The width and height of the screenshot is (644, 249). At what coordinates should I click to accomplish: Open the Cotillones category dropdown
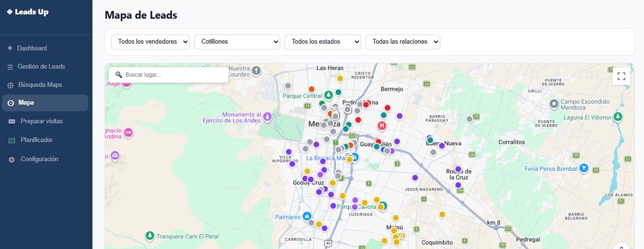coord(237,42)
